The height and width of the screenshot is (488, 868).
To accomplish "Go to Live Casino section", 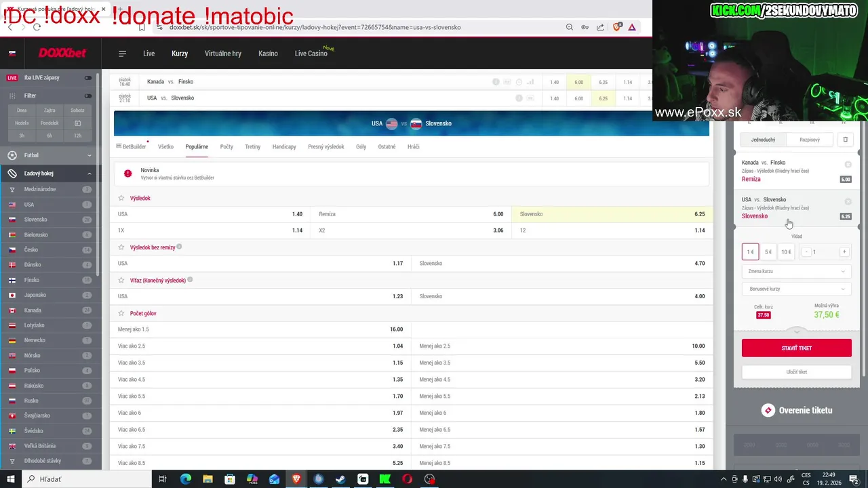I will [311, 54].
